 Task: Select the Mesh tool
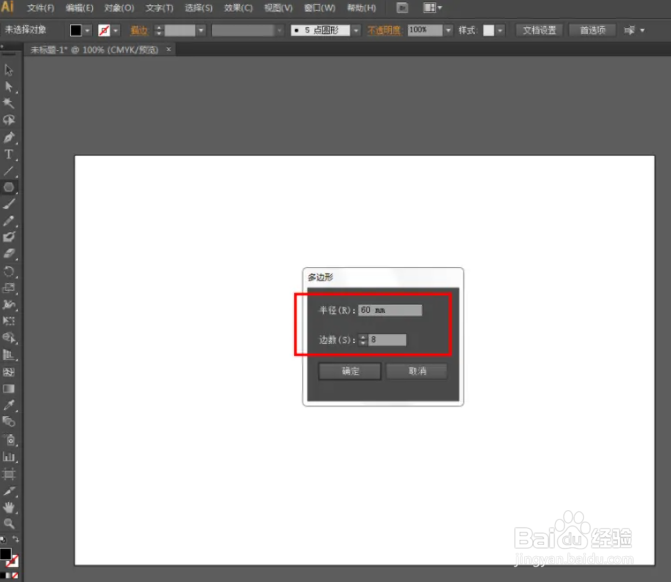tap(9, 372)
